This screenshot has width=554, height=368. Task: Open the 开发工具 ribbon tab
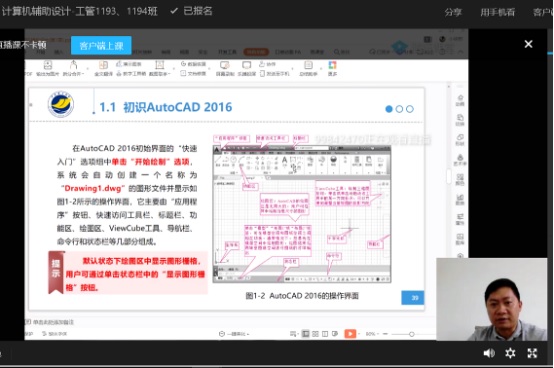pos(227,52)
